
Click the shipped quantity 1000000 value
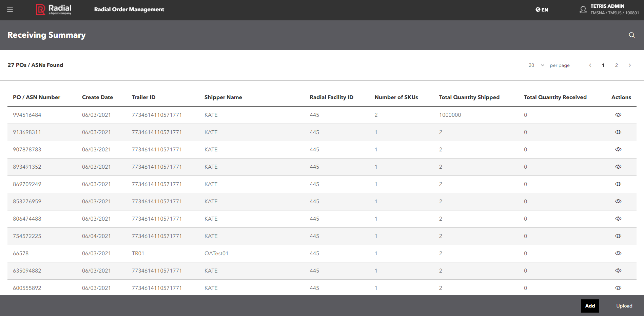point(450,115)
